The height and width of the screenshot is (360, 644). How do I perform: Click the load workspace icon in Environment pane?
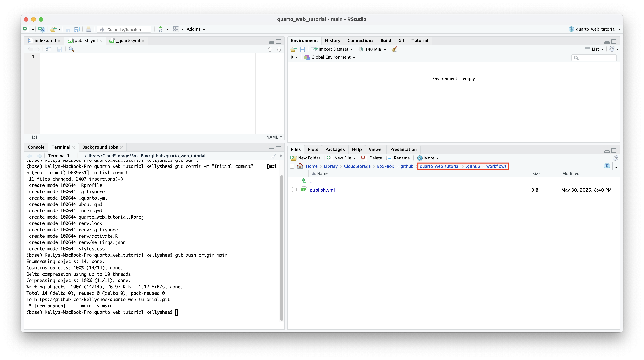pos(293,49)
